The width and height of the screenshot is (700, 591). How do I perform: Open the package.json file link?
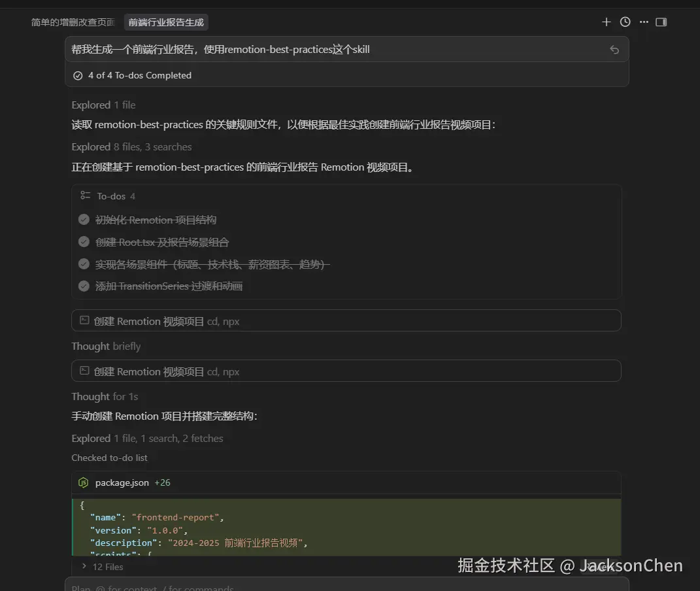pyautogui.click(x=122, y=482)
